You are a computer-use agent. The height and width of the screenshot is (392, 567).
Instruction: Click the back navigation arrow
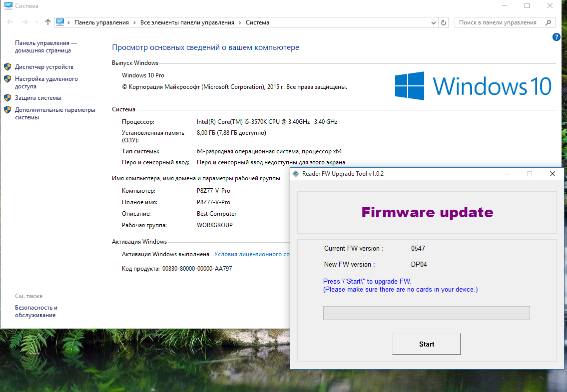pos(10,22)
